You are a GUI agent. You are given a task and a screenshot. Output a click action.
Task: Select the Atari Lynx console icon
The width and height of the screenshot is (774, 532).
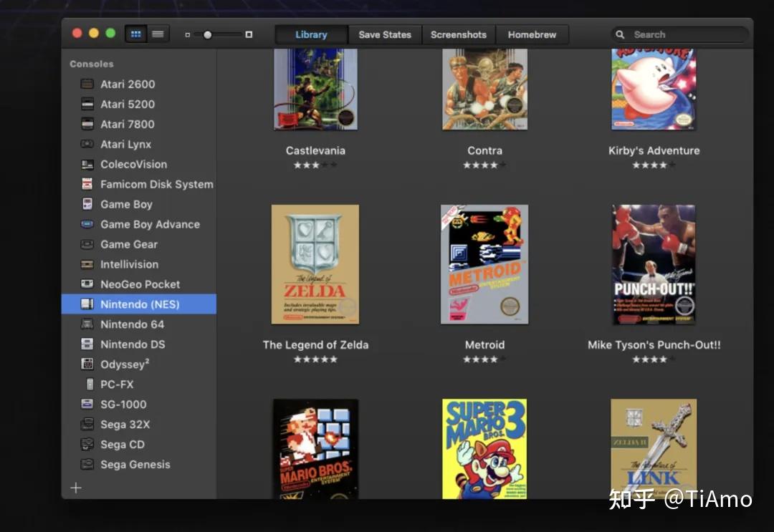point(87,144)
